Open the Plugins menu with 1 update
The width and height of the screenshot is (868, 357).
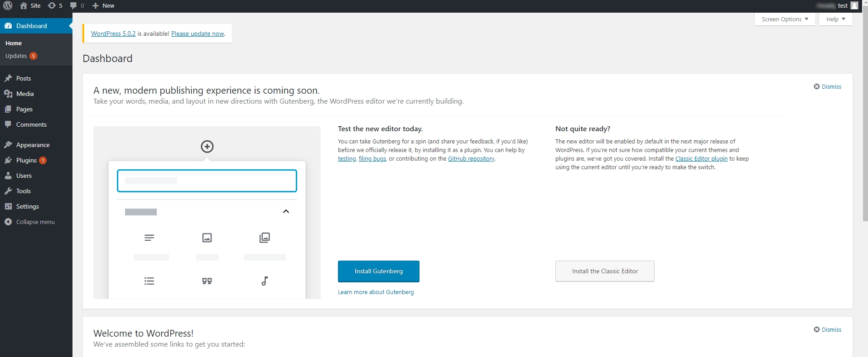click(36, 160)
